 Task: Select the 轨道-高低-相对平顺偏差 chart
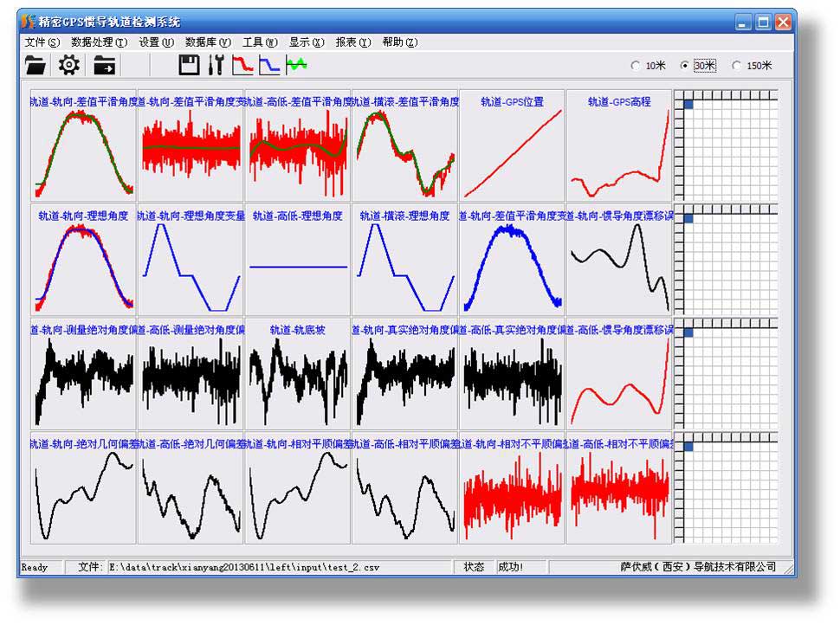coord(405,488)
